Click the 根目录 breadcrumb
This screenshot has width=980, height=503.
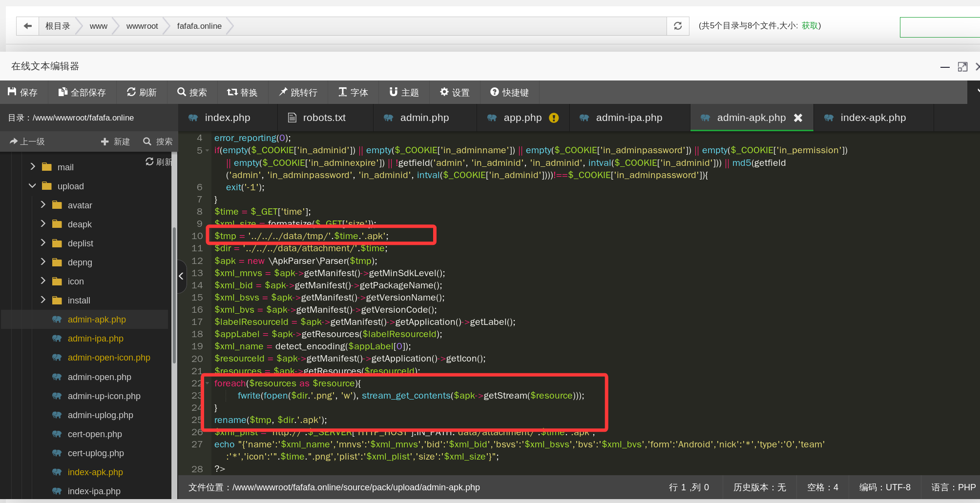[x=58, y=26]
